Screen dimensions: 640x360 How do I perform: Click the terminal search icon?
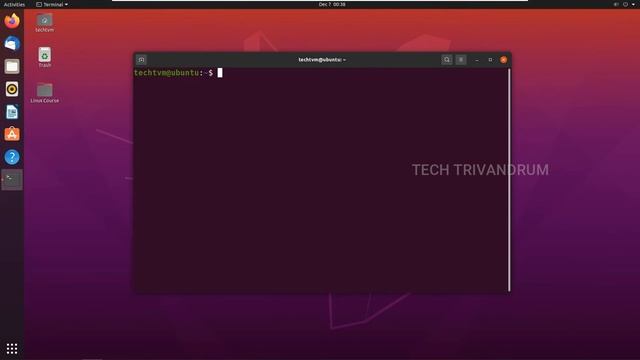click(447, 60)
